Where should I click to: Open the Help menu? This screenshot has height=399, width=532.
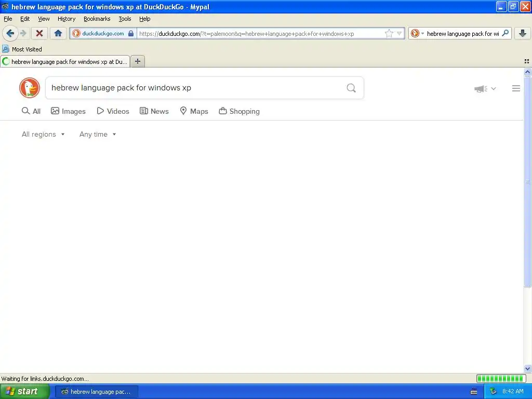144,19
